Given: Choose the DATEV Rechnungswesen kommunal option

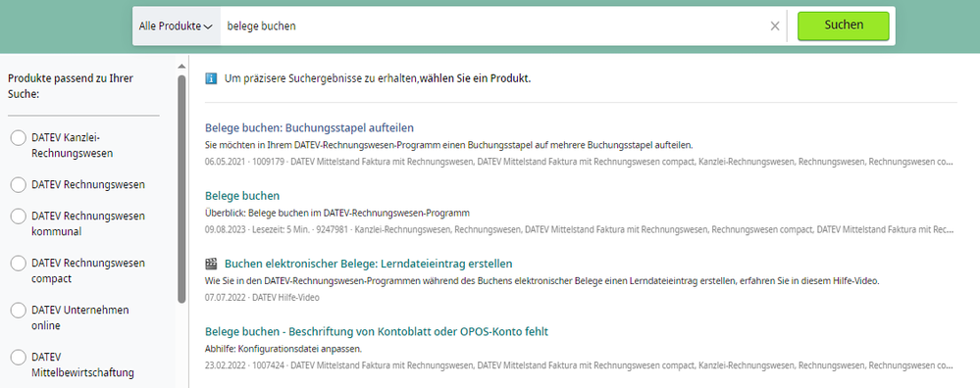Looking at the screenshot, I should 18,217.
